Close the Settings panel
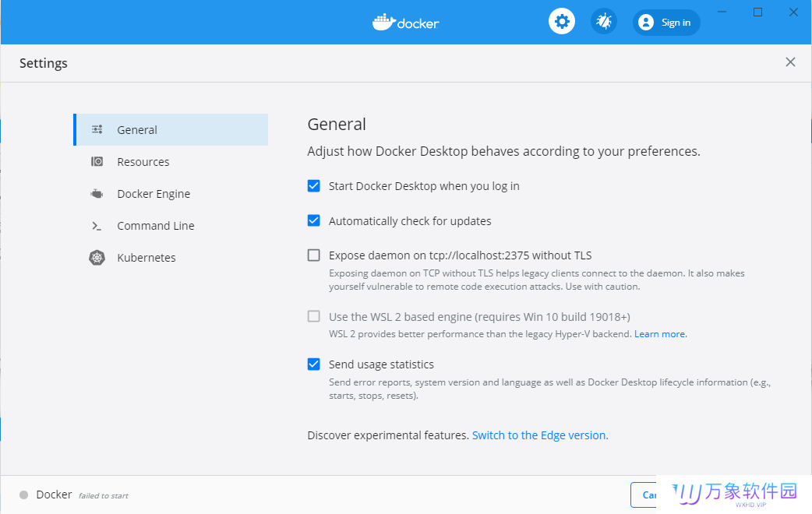Image resolution: width=812 pixels, height=514 pixels. [x=790, y=62]
